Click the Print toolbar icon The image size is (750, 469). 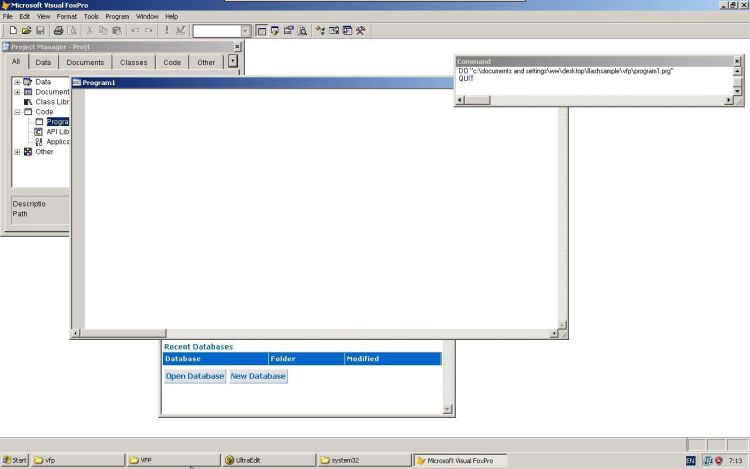[58, 31]
